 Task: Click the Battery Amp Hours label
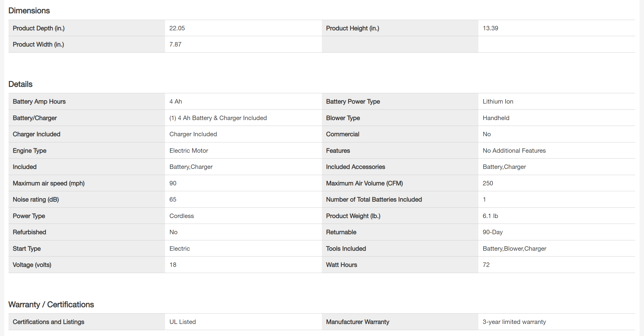[x=39, y=102]
